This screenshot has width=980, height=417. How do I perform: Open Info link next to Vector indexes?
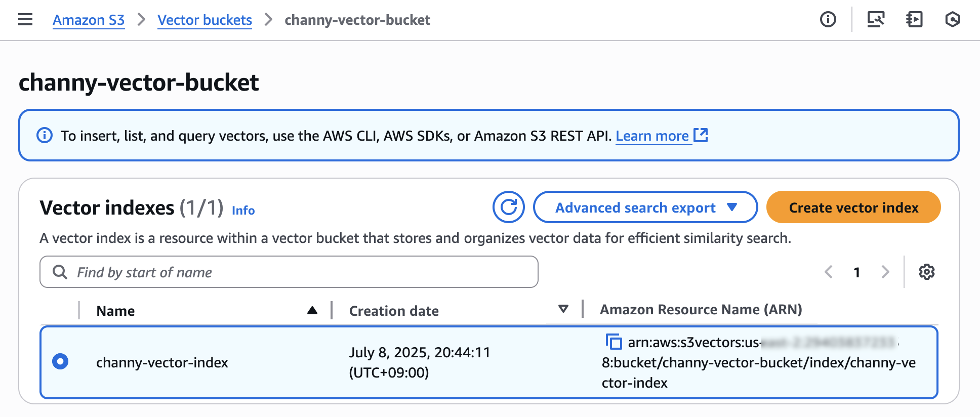pos(243,211)
